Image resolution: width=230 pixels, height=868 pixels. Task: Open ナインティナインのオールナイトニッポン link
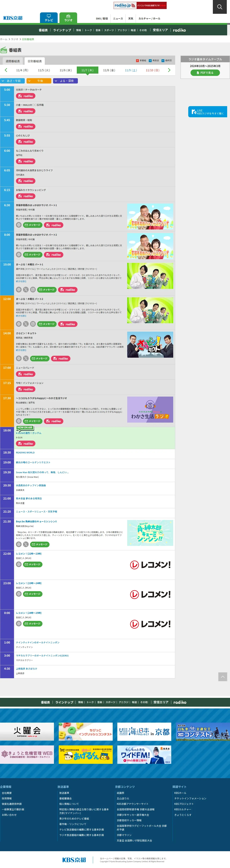[x=38, y=643]
